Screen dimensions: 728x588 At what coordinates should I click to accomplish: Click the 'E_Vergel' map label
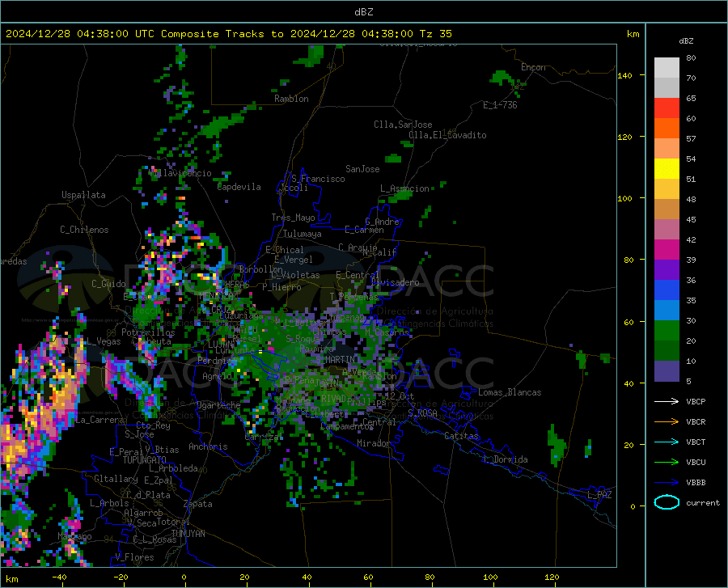[294, 260]
